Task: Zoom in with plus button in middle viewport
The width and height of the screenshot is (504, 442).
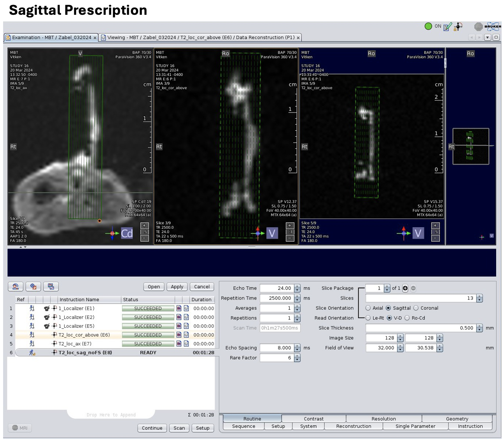Action: coord(290,226)
